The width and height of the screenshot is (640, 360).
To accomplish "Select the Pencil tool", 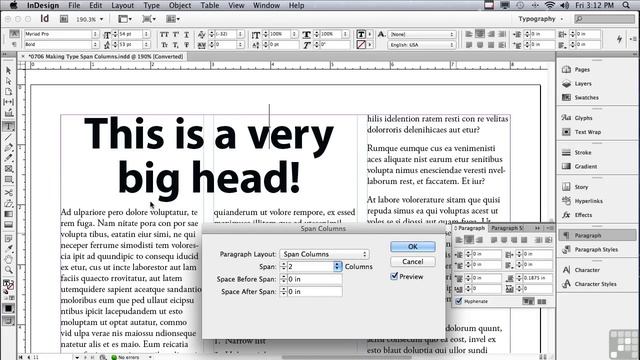I will [x=9, y=158].
